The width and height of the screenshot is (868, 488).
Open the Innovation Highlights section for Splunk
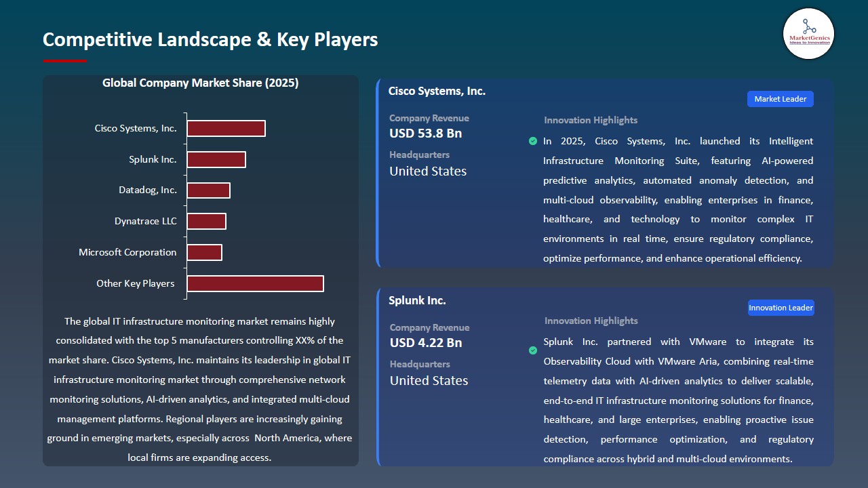tap(591, 321)
